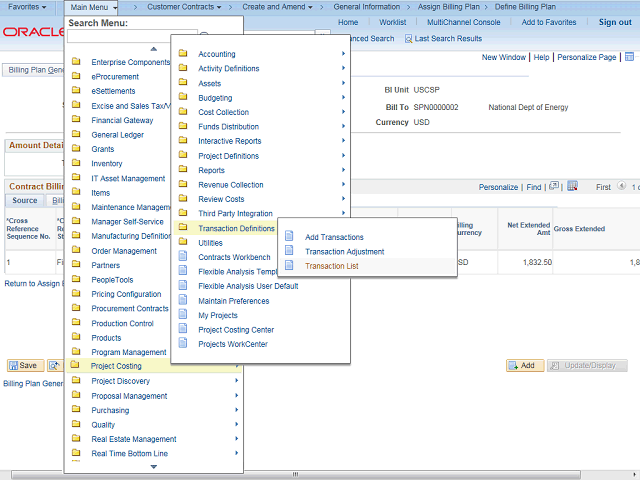Click the grid download-to-Excel icon

tap(572, 186)
